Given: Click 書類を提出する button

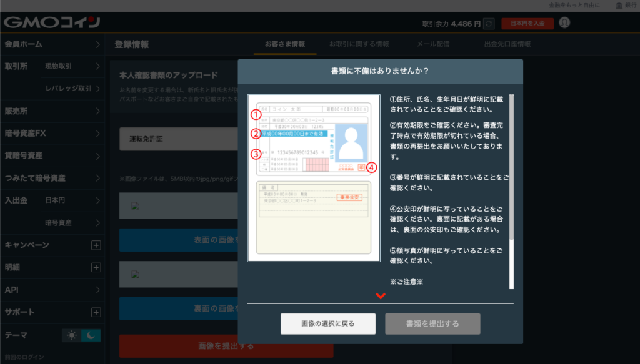Looking at the screenshot, I should 432,323.
